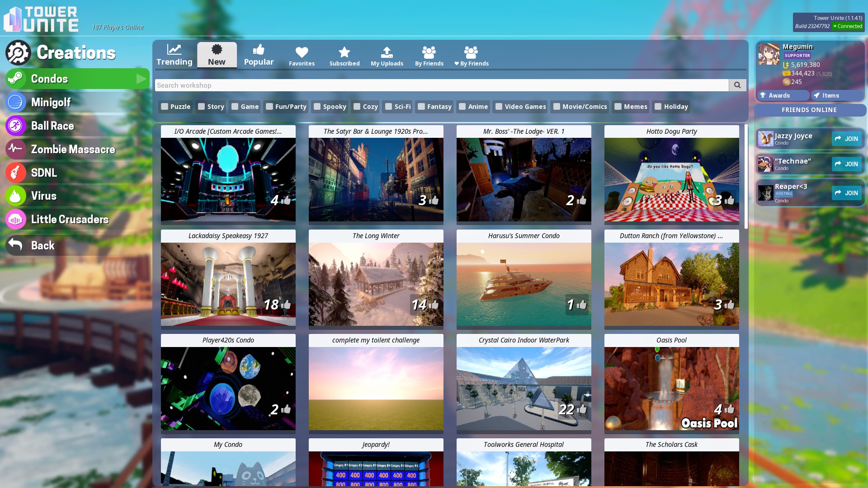
Task: Like Mr. Boss' The Lodge thumbs-up
Action: 582,200
